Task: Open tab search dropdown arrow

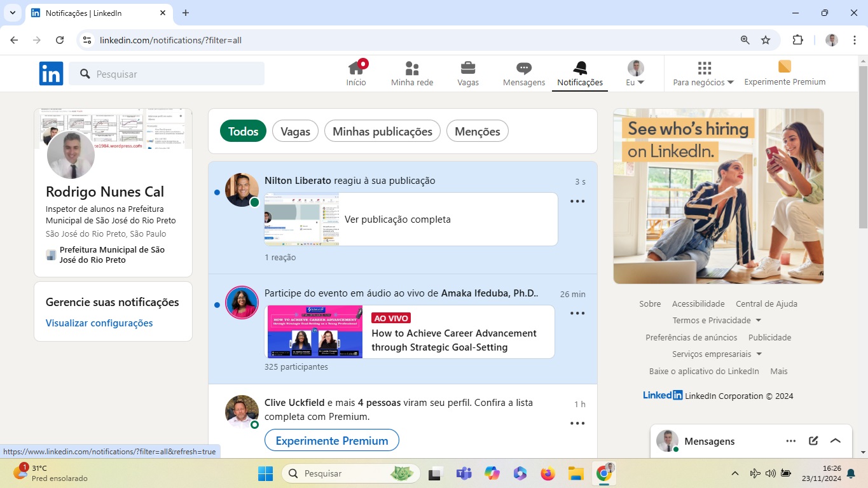Action: pos(13,13)
